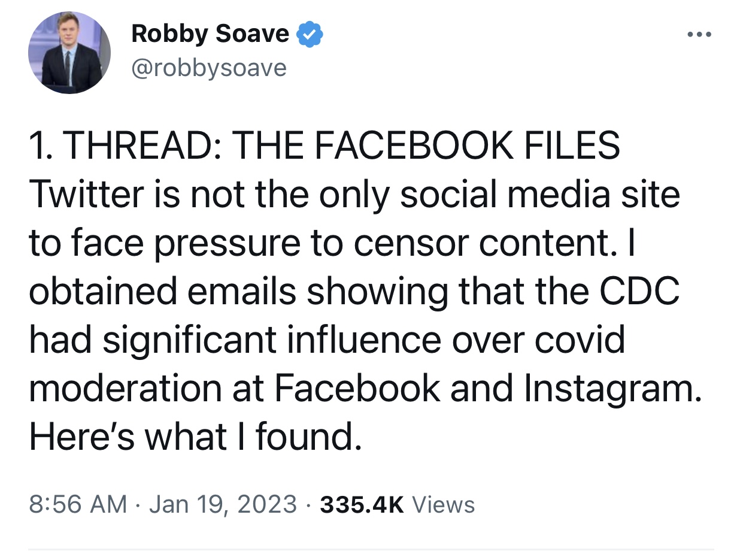Image resolution: width=743 pixels, height=560 pixels.
Task: Click the 8:56 AM timestamp
Action: click(78, 504)
